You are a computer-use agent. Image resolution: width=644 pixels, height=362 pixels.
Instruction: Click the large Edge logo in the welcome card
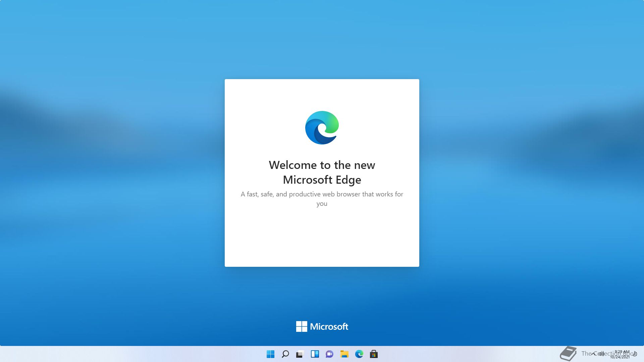coord(322,128)
